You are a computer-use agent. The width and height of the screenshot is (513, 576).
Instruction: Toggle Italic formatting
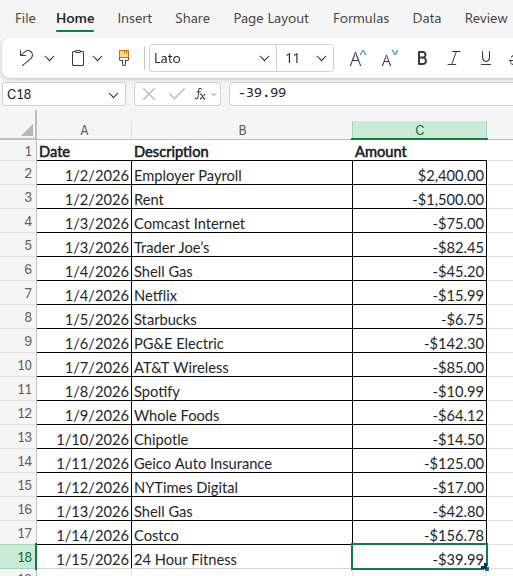click(454, 58)
